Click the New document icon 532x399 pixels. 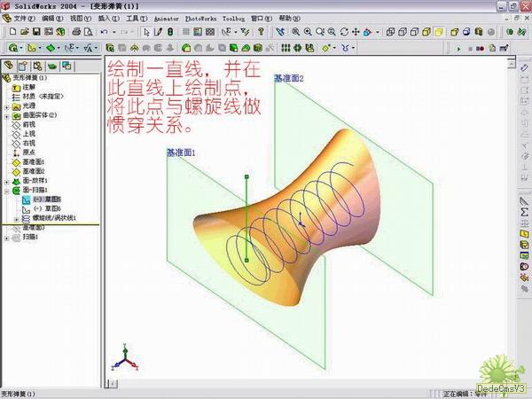12,32
